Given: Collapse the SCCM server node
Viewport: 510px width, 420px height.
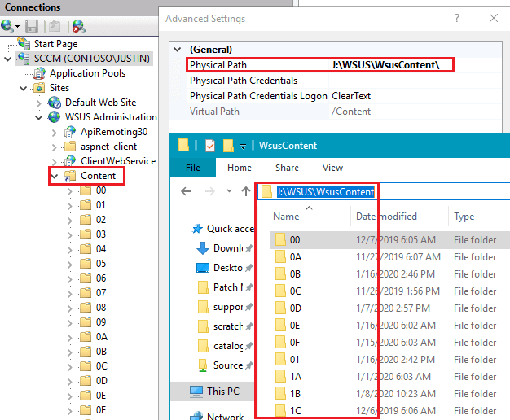Looking at the screenshot, I should click(x=8, y=59).
